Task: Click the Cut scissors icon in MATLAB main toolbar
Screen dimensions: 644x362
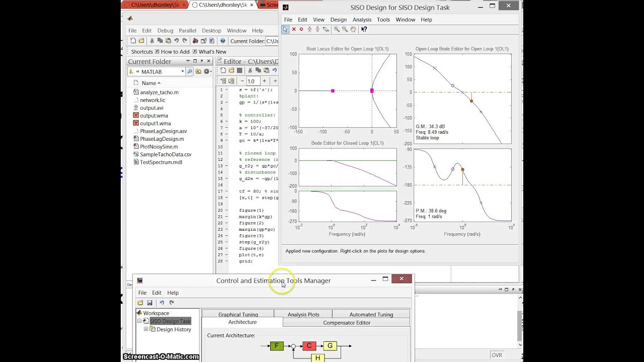Action: 152,41
